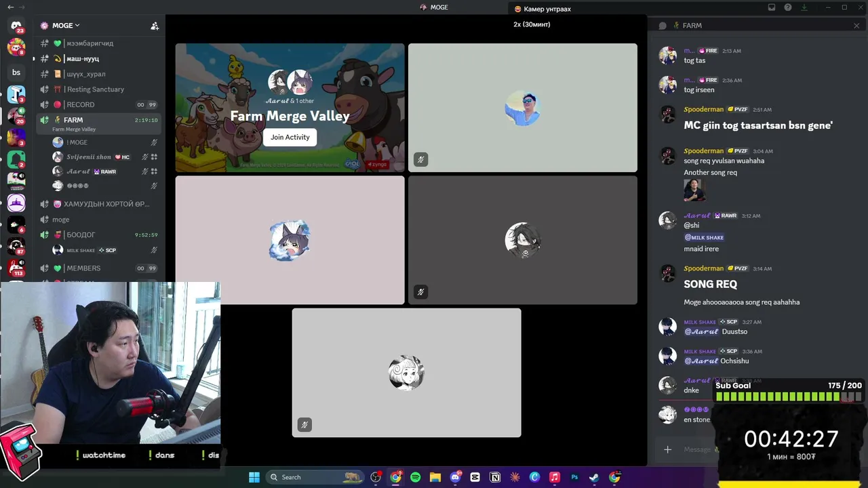Click the taskbar Search box
Viewport: 868px width, 488px height.
315,477
